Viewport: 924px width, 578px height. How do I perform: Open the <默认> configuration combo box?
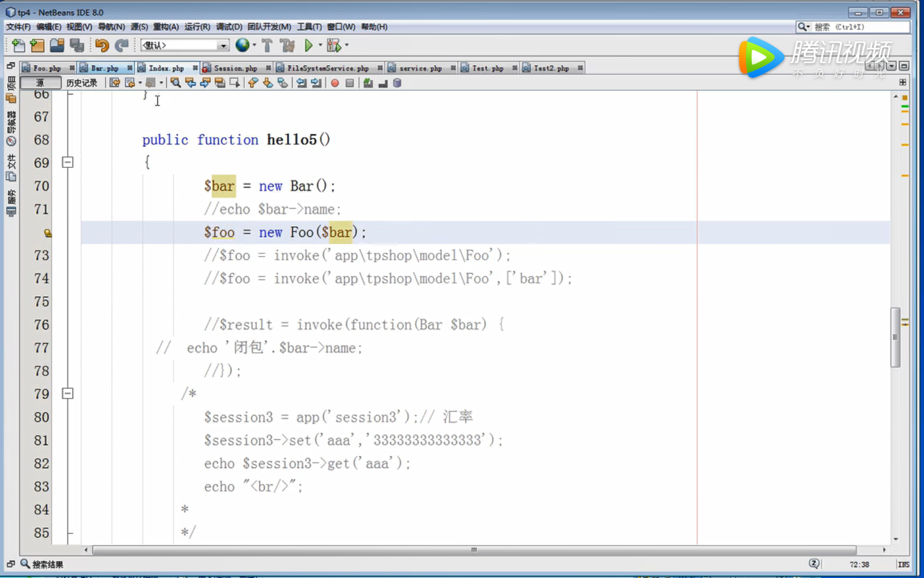coord(185,46)
